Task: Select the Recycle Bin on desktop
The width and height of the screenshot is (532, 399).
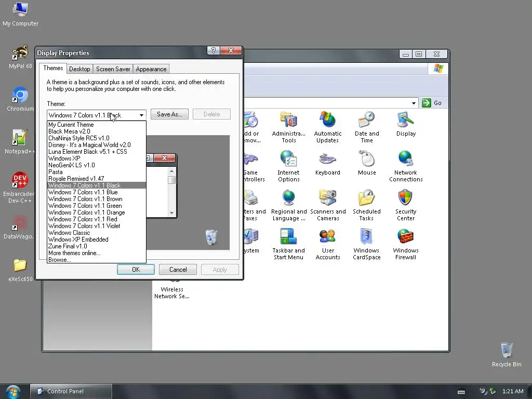Action: pyautogui.click(x=507, y=354)
